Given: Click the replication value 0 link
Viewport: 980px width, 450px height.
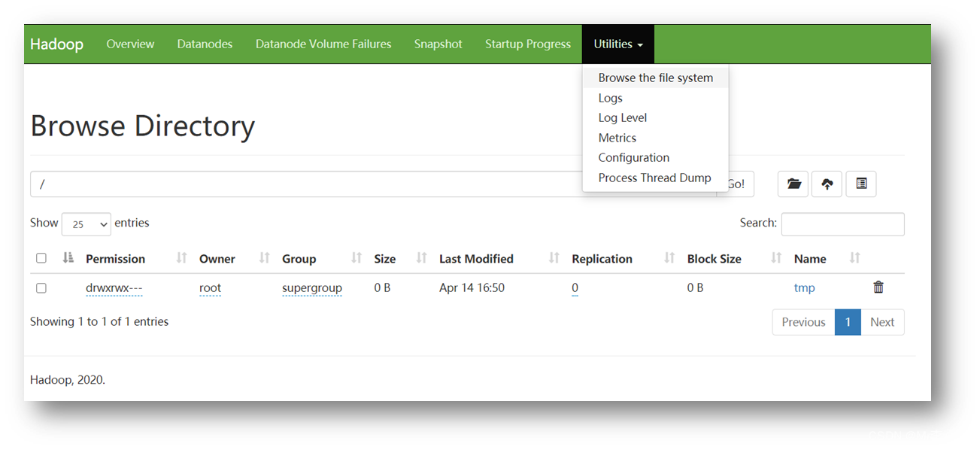Looking at the screenshot, I should [575, 288].
